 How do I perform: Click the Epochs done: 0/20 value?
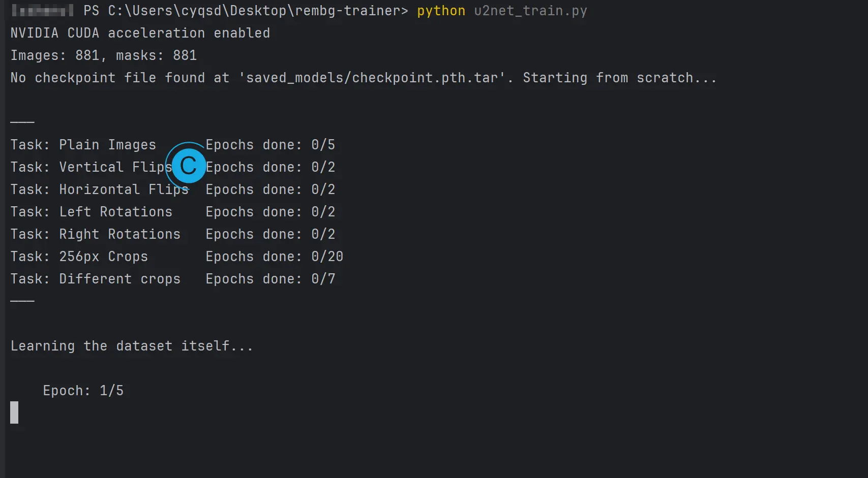(274, 257)
